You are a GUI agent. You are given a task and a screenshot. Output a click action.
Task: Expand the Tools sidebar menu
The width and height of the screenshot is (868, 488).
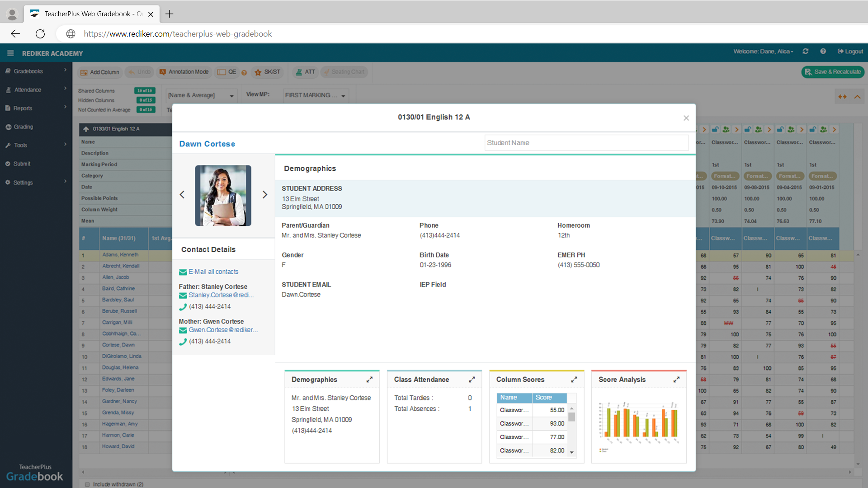tap(36, 145)
